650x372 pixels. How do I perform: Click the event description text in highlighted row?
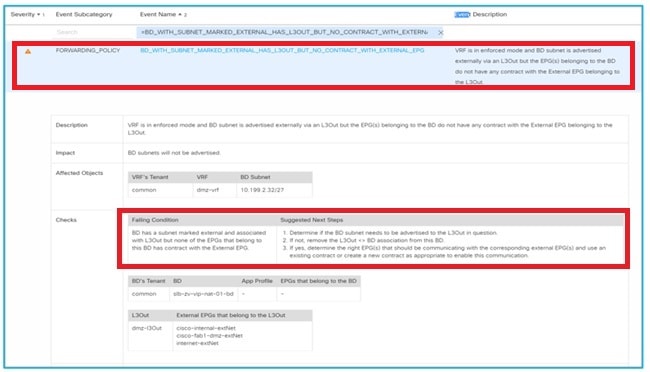click(537, 66)
